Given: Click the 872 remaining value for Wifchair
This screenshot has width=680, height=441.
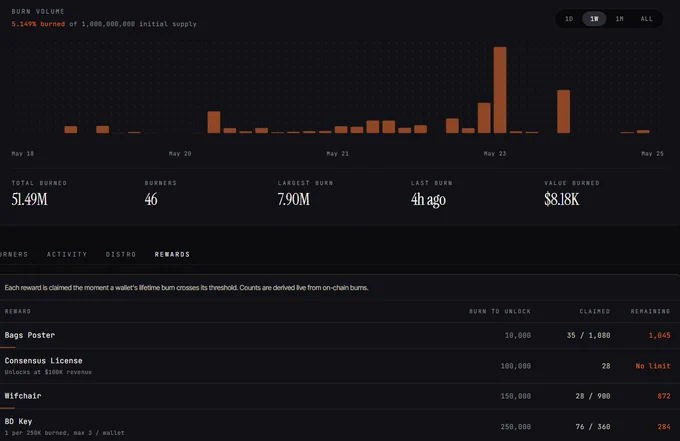Looking at the screenshot, I should pos(664,396).
